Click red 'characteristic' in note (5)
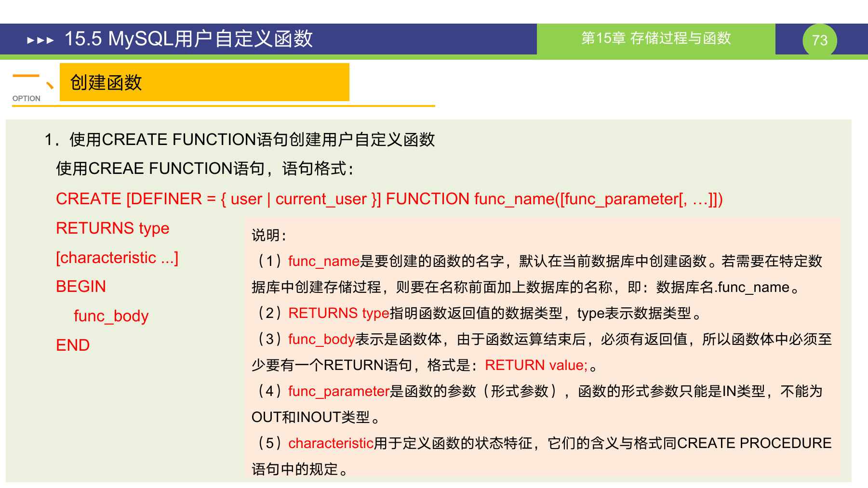 pos(331,443)
